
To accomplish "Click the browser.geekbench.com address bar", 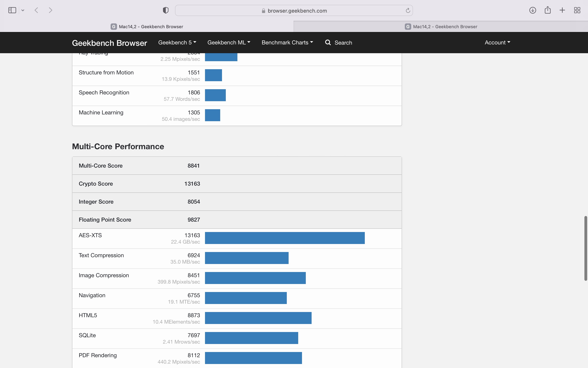I will click(x=294, y=10).
